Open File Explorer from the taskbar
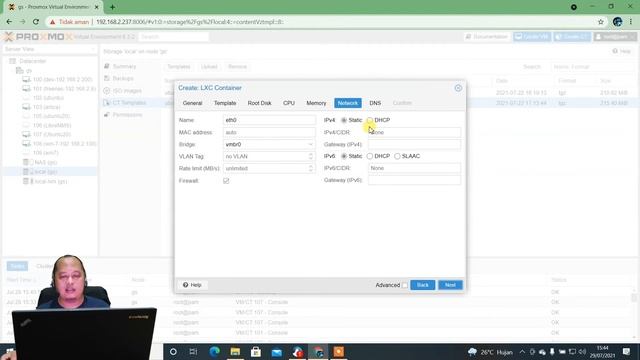The width and height of the screenshot is (640, 360). click(x=235, y=351)
